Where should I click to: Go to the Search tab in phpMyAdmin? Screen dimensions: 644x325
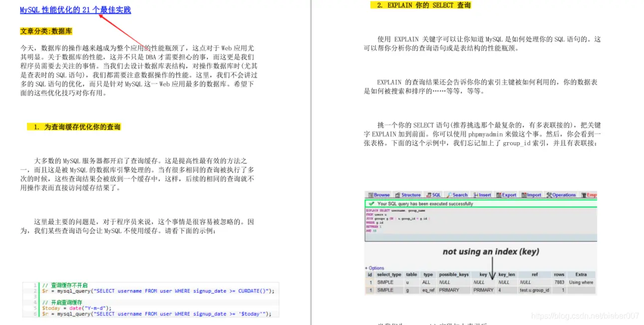457,195
